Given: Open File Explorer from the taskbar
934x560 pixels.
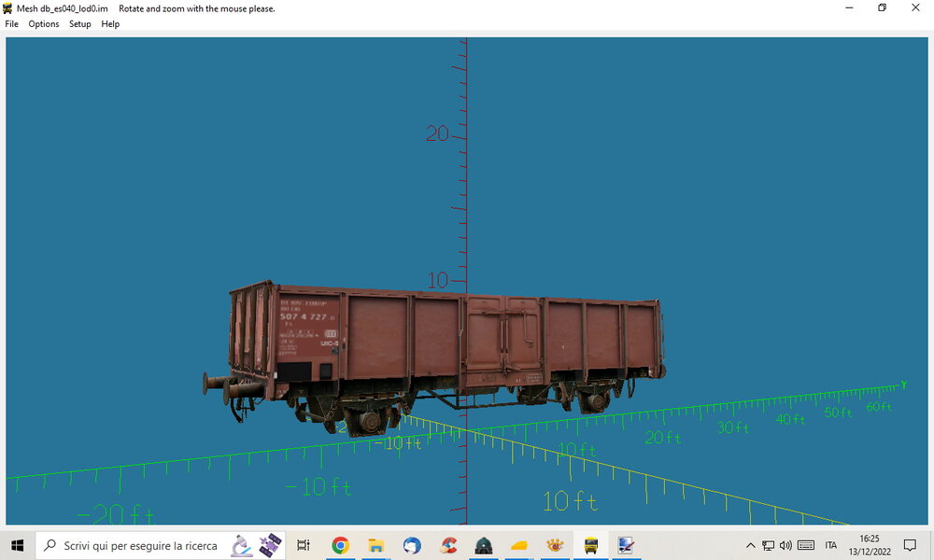Looking at the screenshot, I should coord(375,545).
